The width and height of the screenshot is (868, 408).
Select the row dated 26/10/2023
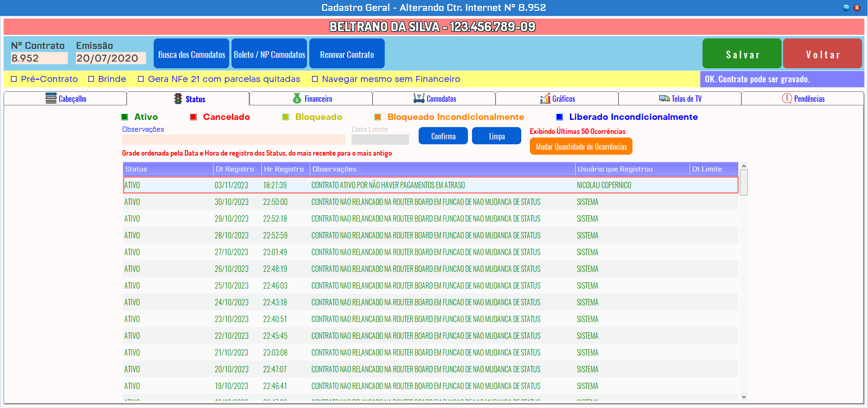coord(430,269)
